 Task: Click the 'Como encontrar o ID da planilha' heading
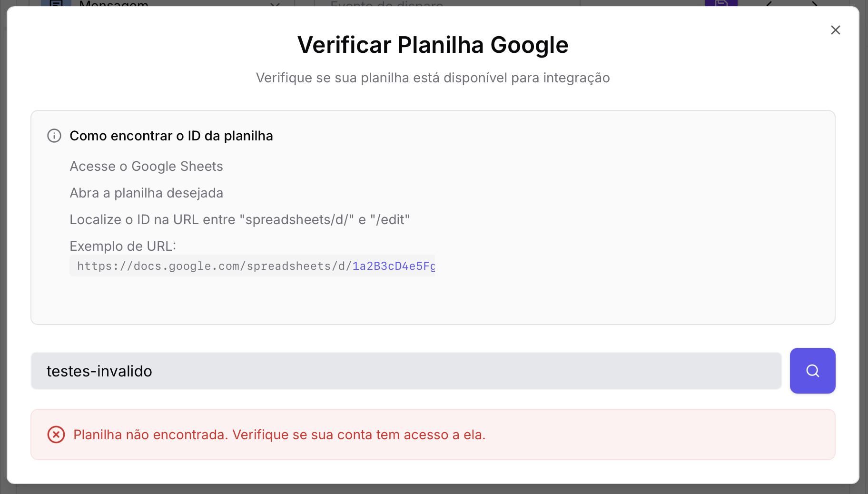click(x=171, y=136)
